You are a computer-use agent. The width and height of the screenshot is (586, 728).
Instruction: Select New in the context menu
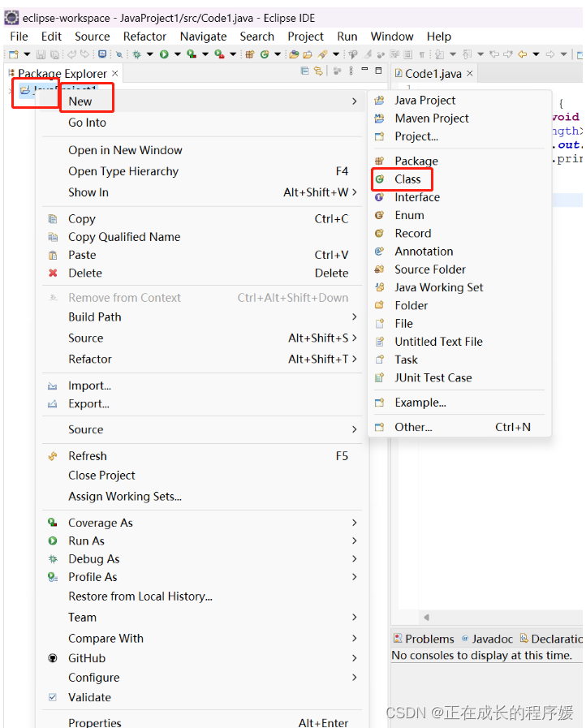(201, 101)
